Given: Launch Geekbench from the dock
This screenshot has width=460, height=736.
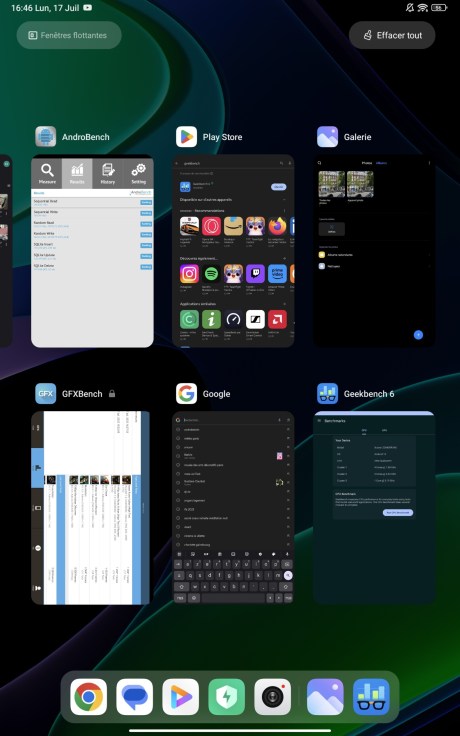Looking at the screenshot, I should point(371,697).
